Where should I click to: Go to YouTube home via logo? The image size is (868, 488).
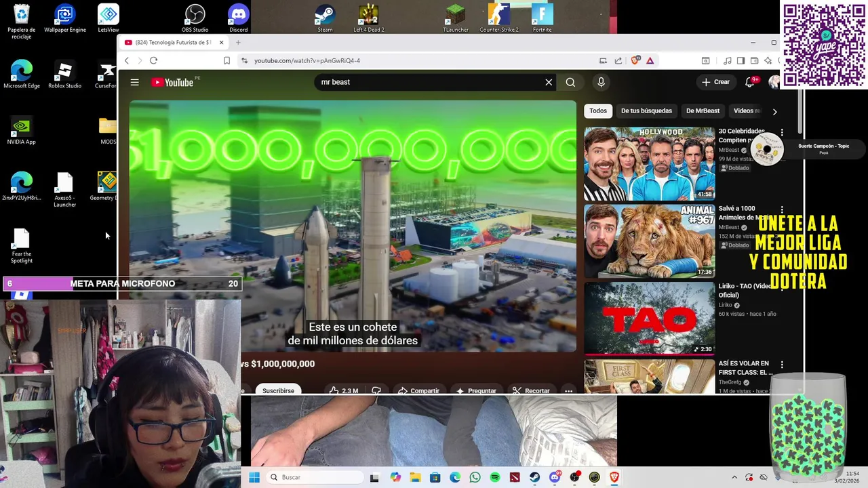(x=173, y=82)
